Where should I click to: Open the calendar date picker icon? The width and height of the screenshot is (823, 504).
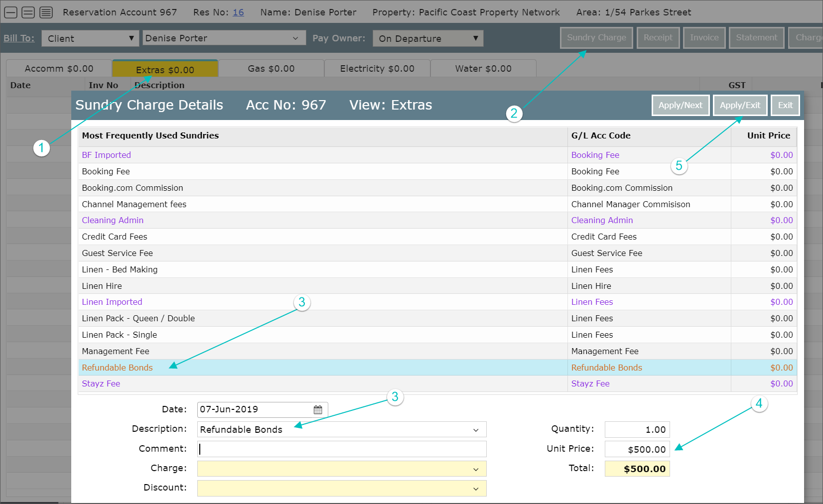[x=318, y=410]
